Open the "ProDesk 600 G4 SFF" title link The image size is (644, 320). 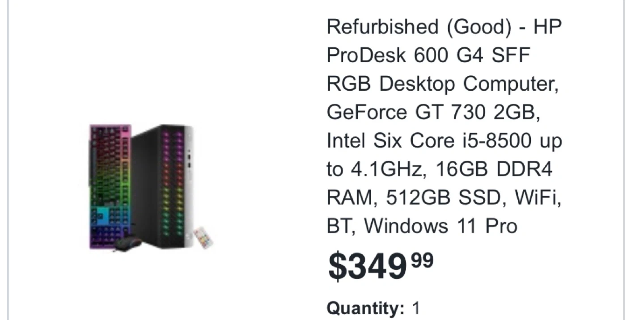point(428,55)
